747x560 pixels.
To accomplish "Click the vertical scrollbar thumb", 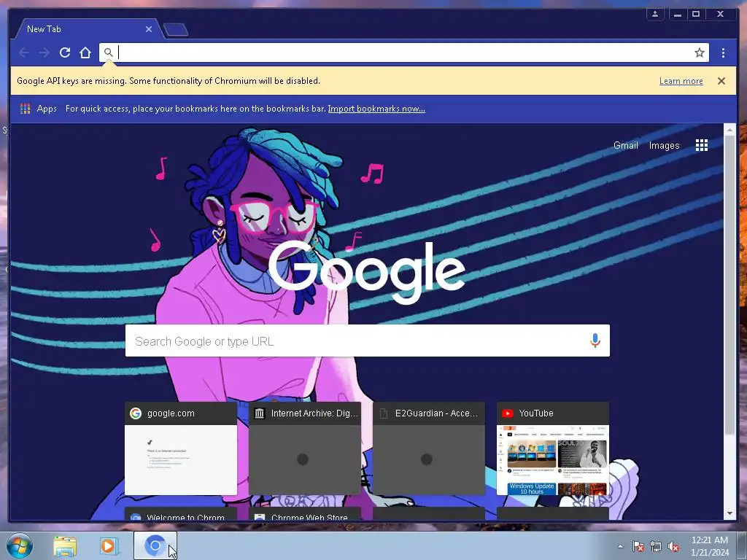I will pyautogui.click(x=729, y=284).
